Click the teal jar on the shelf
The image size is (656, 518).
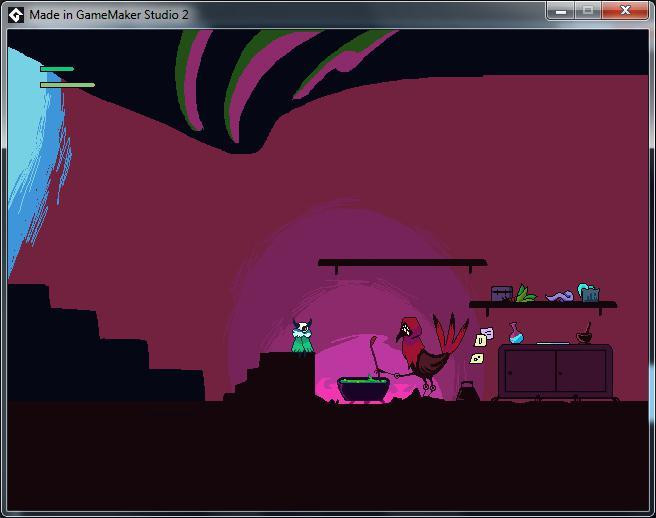(x=589, y=292)
